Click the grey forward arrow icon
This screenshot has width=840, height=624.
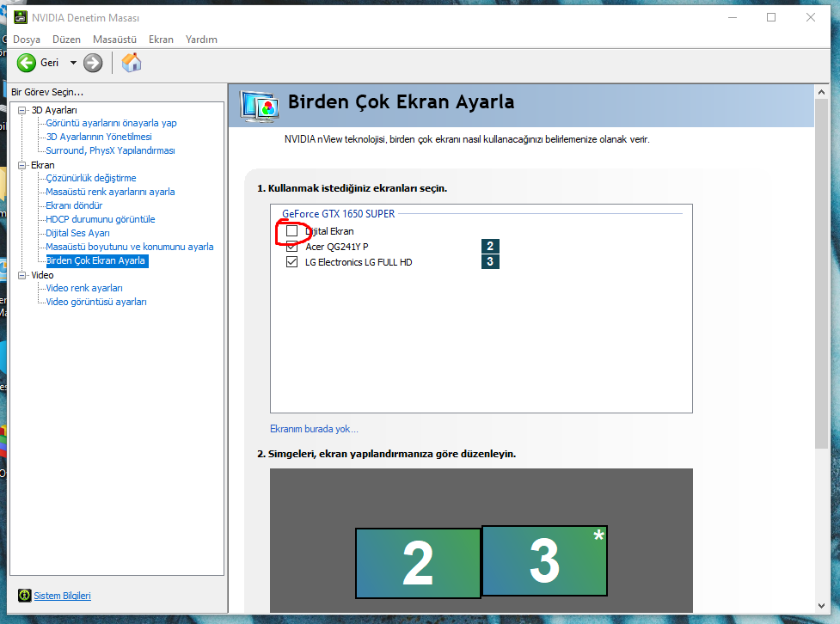[93, 64]
